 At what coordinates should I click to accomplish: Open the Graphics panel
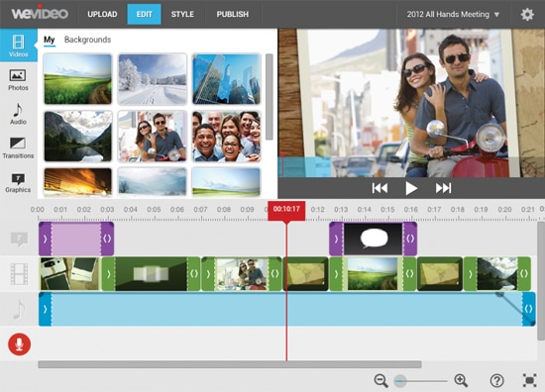(18, 182)
